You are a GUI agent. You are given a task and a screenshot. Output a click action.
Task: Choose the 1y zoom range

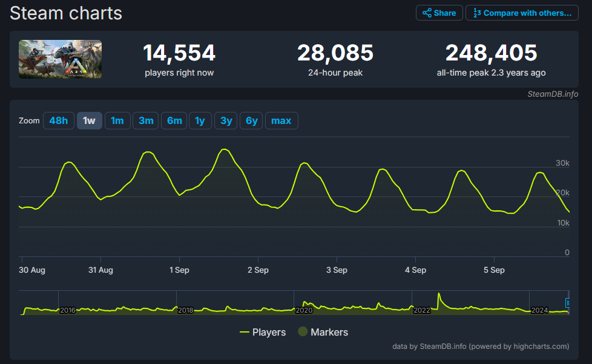(x=200, y=121)
